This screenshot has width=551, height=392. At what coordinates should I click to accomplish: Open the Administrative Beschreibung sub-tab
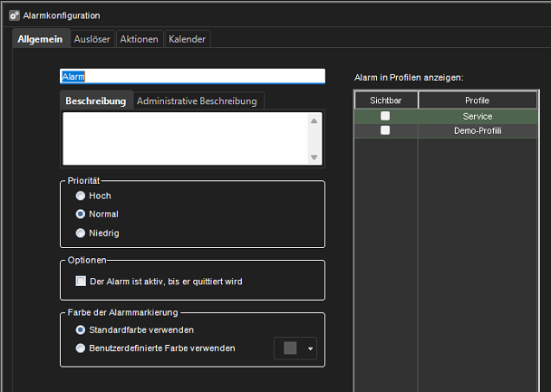click(x=197, y=101)
